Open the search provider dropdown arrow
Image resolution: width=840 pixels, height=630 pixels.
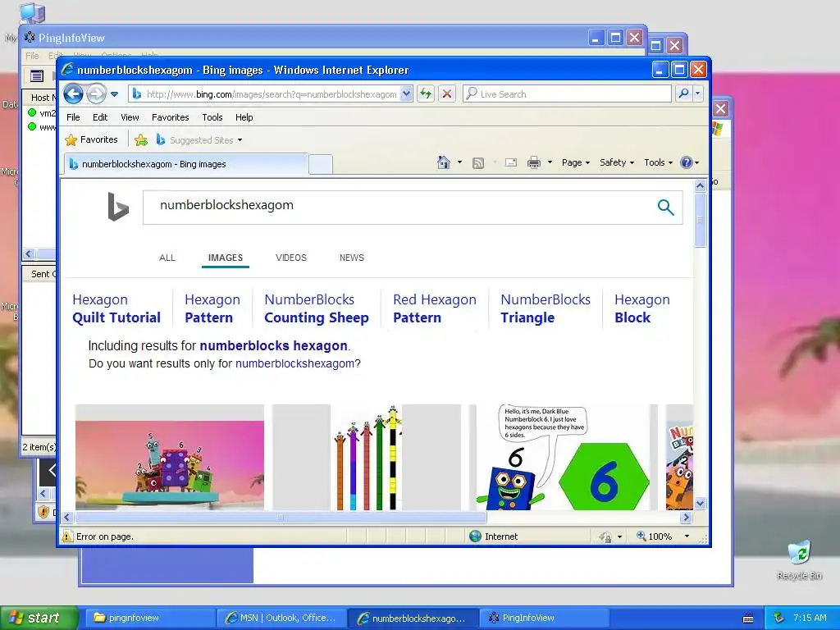coord(697,94)
